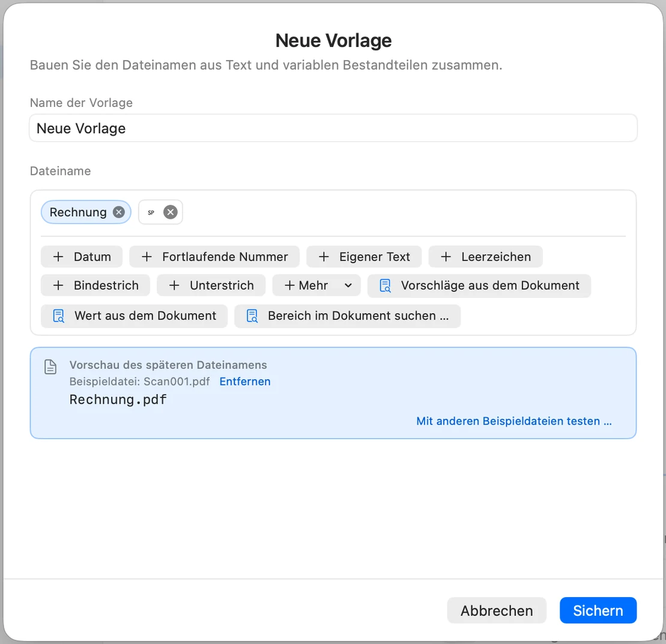666x644 pixels.
Task: Open Vorschläge aus dem Dokument
Action: tap(479, 285)
